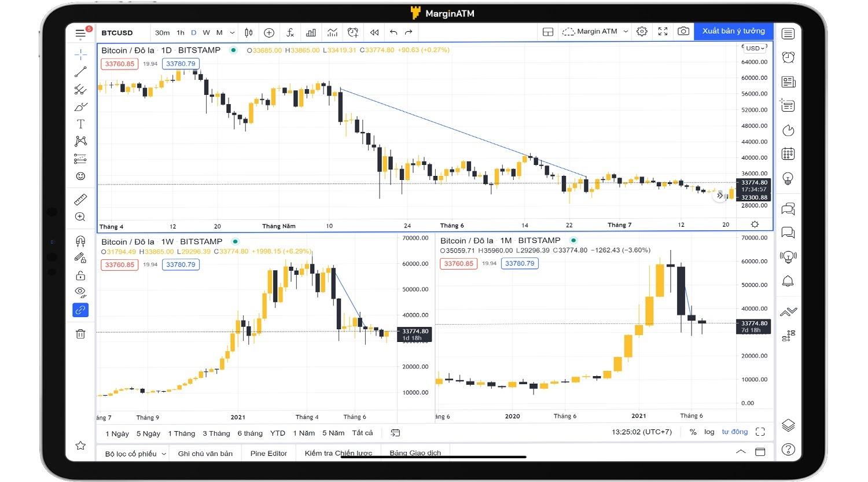Toggle lock all drawing tools
Screen dimensions: 868x482
pyautogui.click(x=80, y=275)
